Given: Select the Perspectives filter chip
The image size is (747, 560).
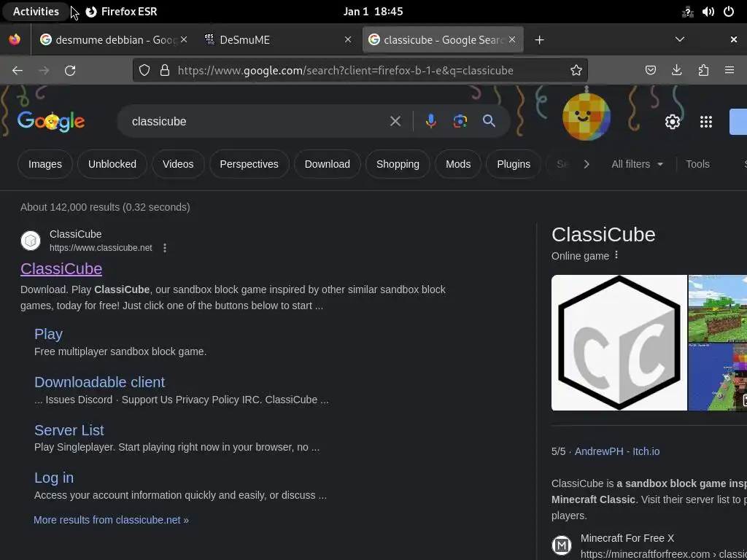Looking at the screenshot, I should pyautogui.click(x=249, y=164).
